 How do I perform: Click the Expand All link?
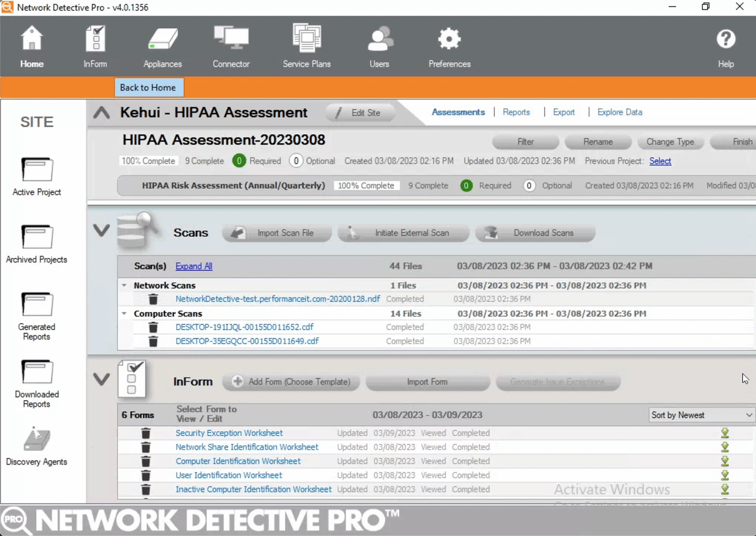pyautogui.click(x=193, y=266)
